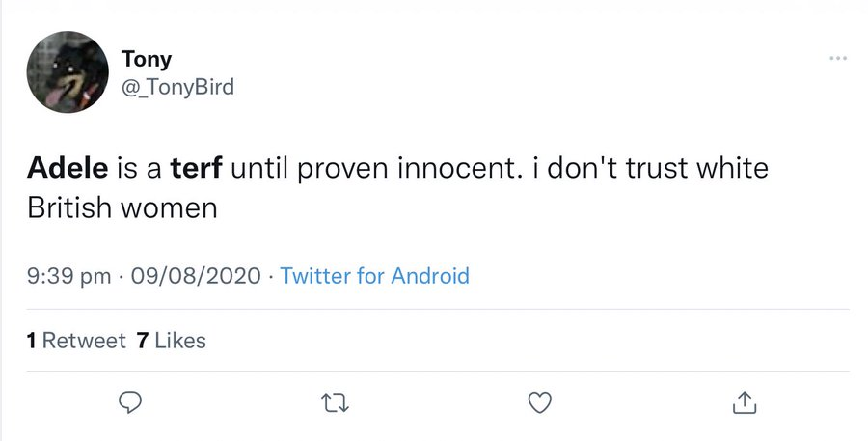Open the share upload icon
The image size is (868, 441).
[x=744, y=402]
